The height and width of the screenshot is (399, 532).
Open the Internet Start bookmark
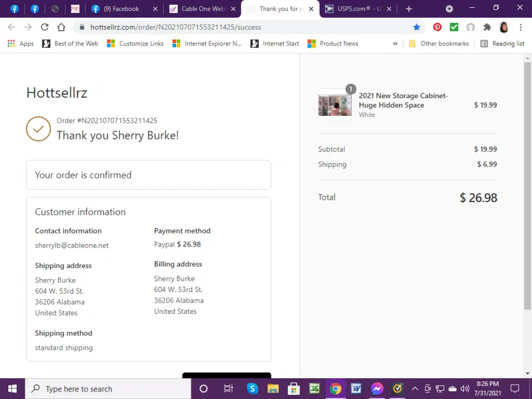(275, 43)
